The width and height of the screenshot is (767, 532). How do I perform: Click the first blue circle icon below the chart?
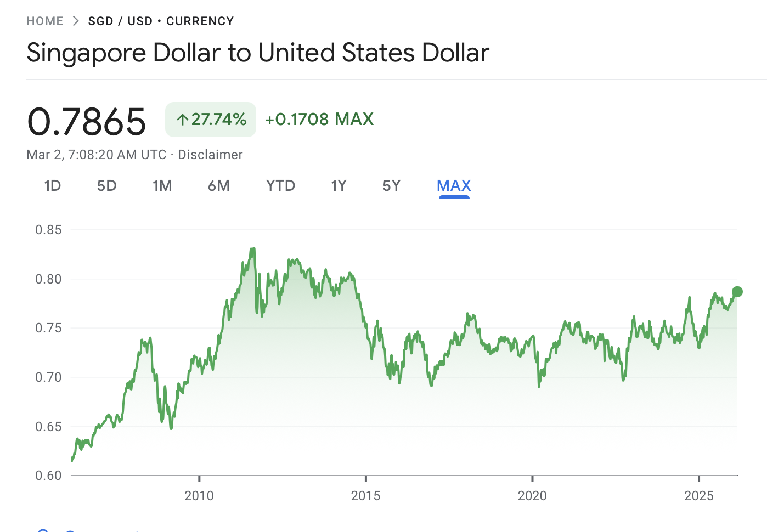[x=44, y=530]
